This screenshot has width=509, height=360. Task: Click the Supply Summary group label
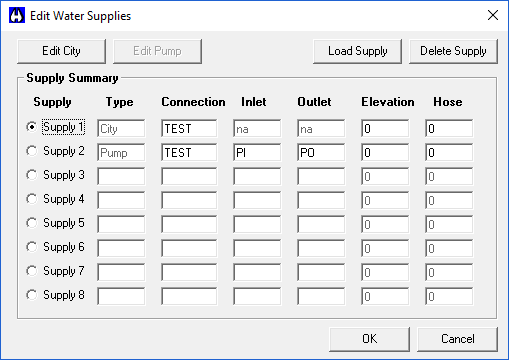[x=72, y=78]
